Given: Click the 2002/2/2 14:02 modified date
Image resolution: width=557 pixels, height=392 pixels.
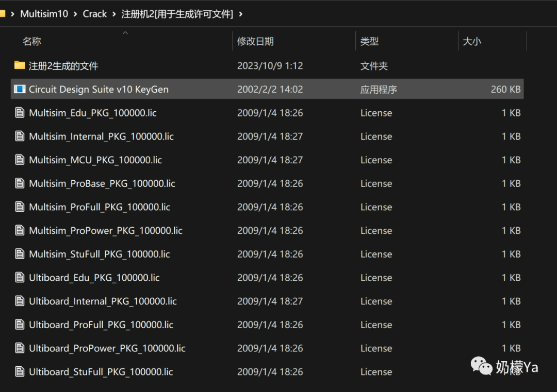Looking at the screenshot, I should (270, 89).
